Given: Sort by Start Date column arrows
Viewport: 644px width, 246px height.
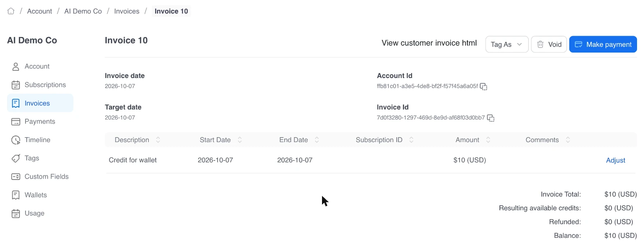Looking at the screenshot, I should tap(240, 140).
